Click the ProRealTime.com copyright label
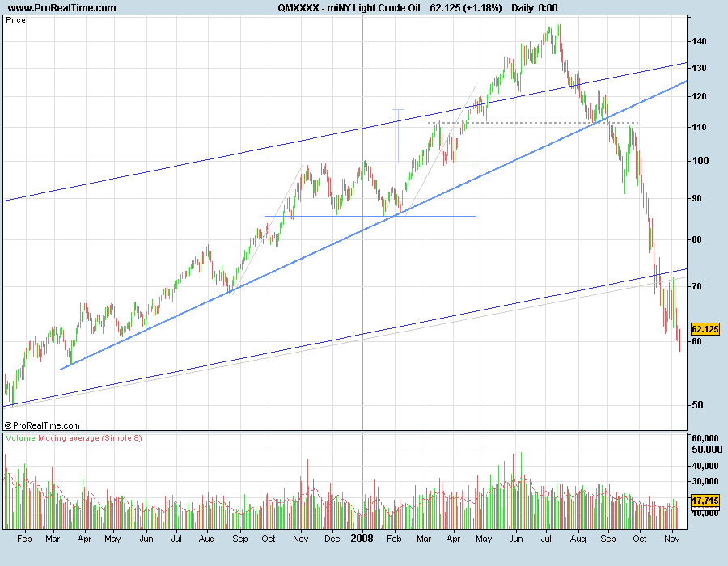Viewport: 728px width, 566px height. click(42, 425)
